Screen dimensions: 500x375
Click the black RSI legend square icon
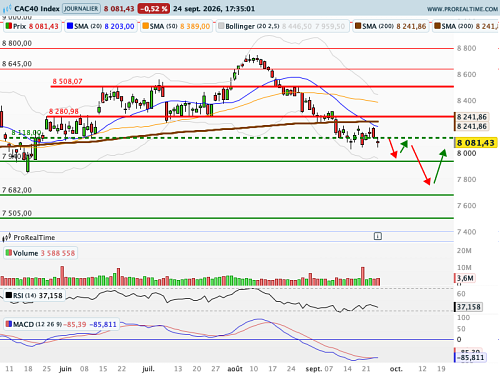(x=9, y=295)
